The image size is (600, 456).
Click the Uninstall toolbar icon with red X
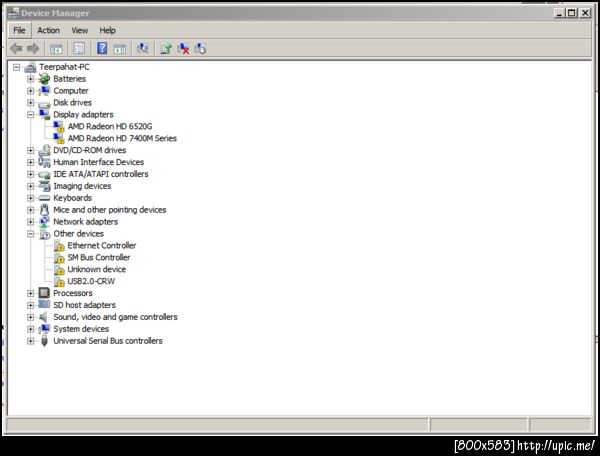(x=183, y=49)
